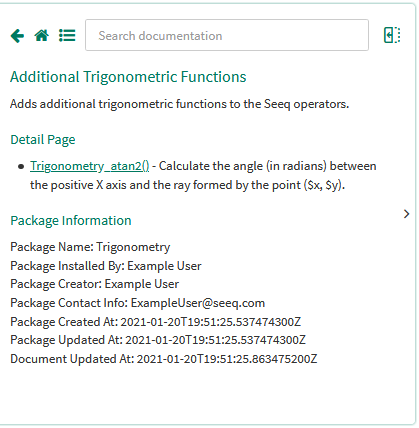The width and height of the screenshot is (419, 428).
Task: Open the Trigonometry_atan2() detail link
Action: pyautogui.click(x=90, y=166)
